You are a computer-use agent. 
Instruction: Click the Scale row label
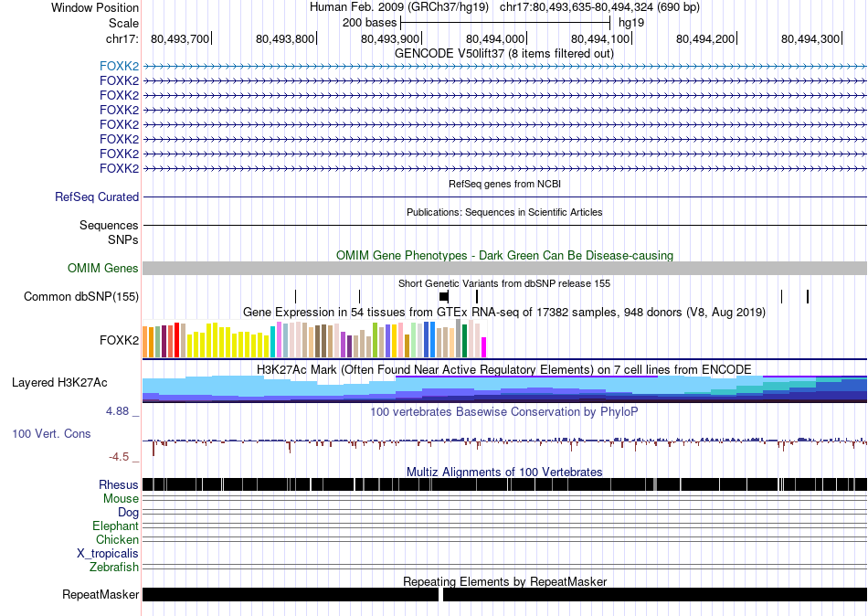(x=123, y=23)
